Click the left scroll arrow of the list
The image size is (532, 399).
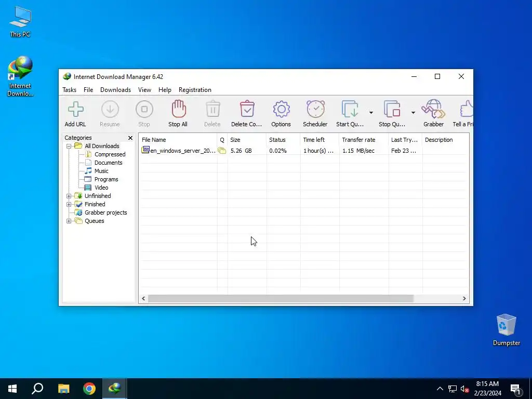pyautogui.click(x=143, y=299)
